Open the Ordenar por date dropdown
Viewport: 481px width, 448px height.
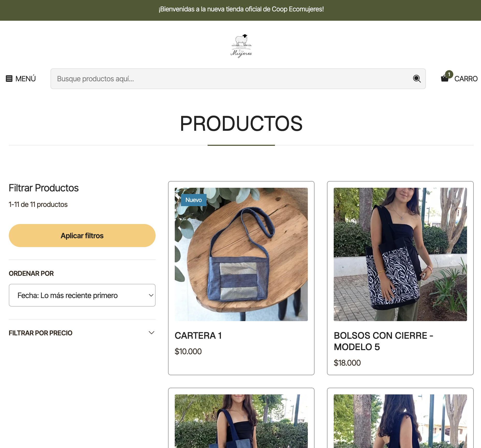pos(82,295)
